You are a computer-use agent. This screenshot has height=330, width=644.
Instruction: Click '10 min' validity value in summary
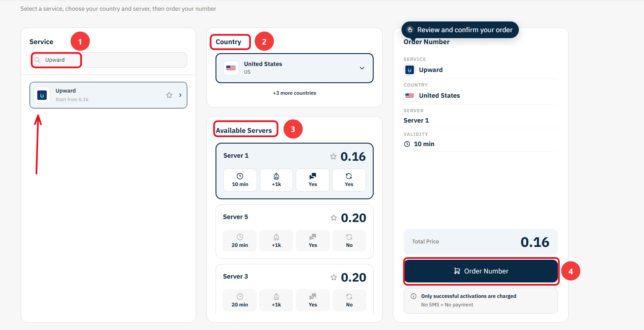click(424, 144)
